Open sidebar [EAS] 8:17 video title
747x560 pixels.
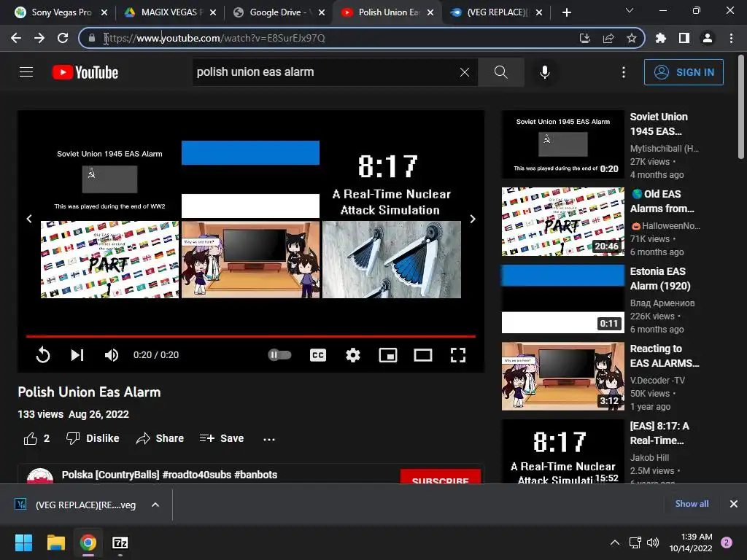coord(659,433)
